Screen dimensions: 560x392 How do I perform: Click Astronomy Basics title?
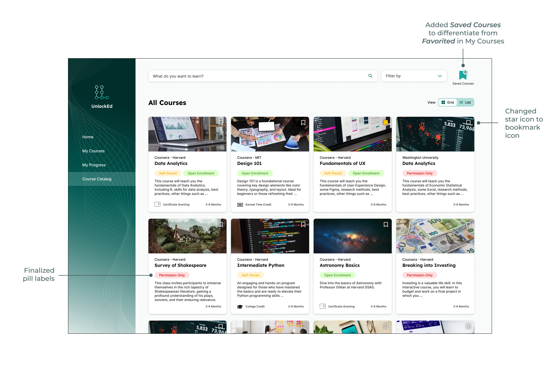coord(340,265)
